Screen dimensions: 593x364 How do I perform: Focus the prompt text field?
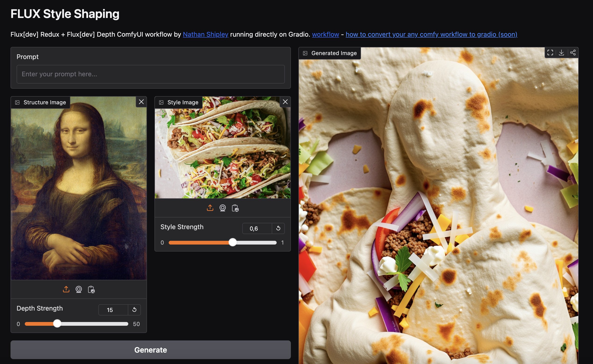(x=150, y=74)
